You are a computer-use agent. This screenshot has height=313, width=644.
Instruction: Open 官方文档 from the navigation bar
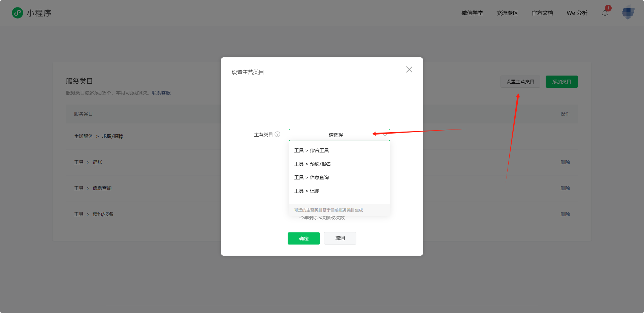point(542,13)
